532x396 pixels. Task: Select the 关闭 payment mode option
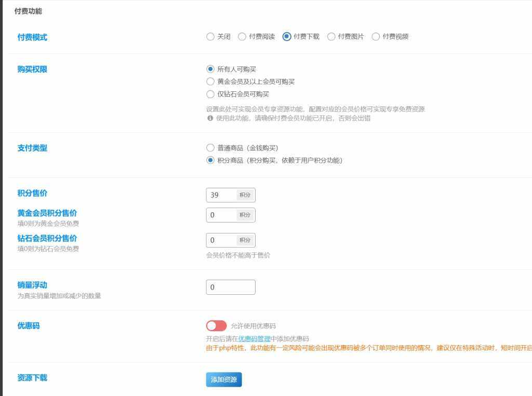210,36
